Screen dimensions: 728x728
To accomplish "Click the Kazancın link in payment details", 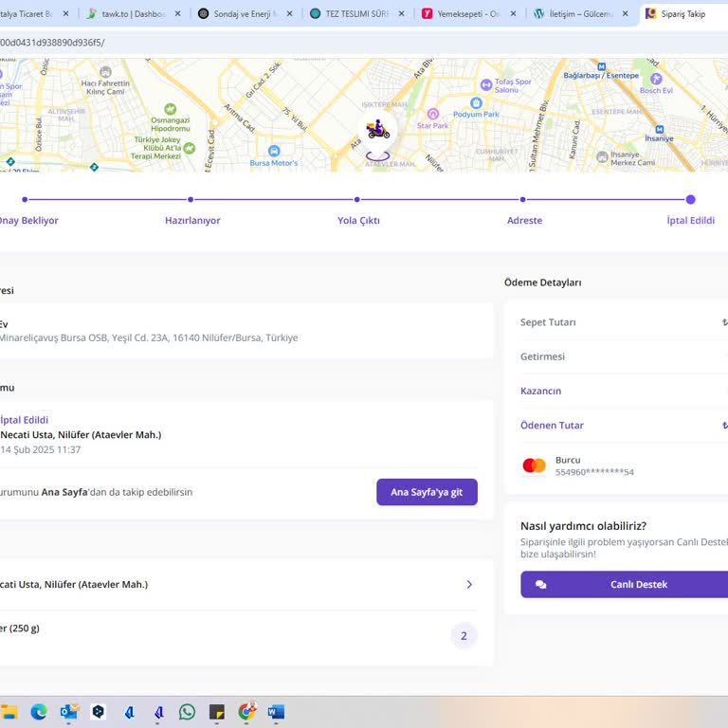I will tap(540, 391).
